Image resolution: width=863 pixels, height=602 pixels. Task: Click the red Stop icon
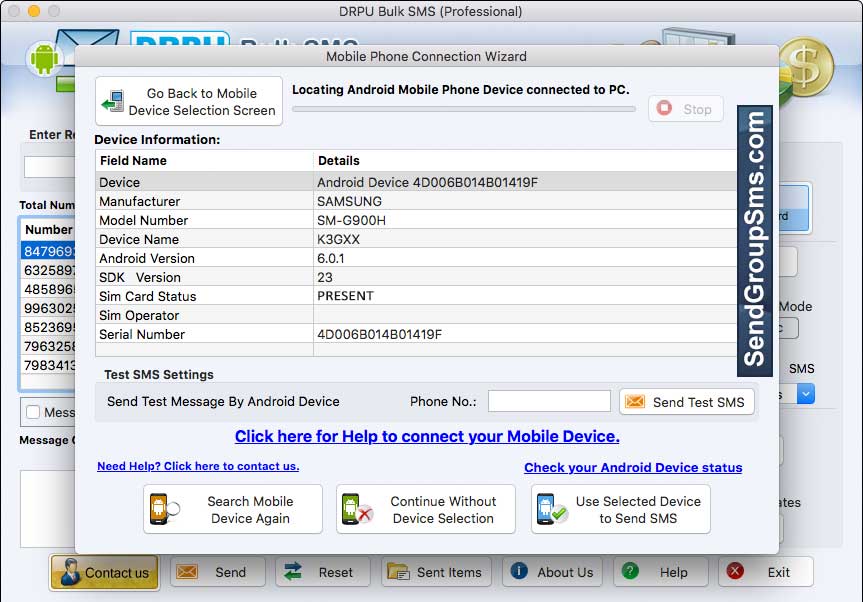663,109
